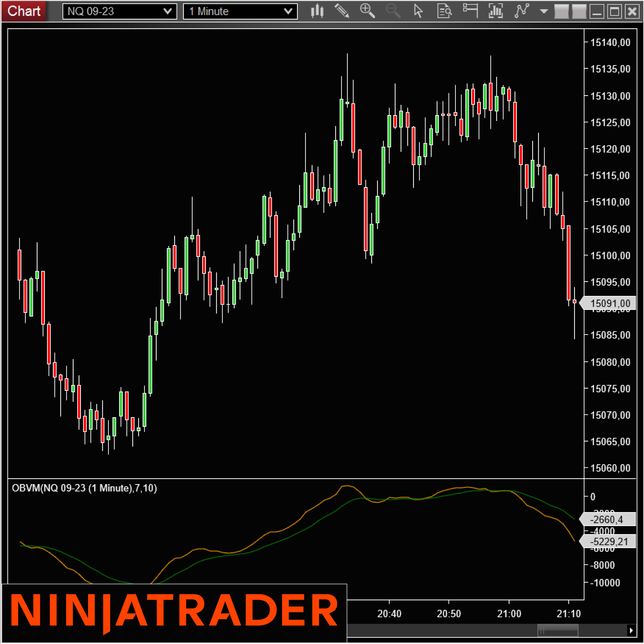
Task: Click the -10000 indicator axis label
Action: (605, 583)
